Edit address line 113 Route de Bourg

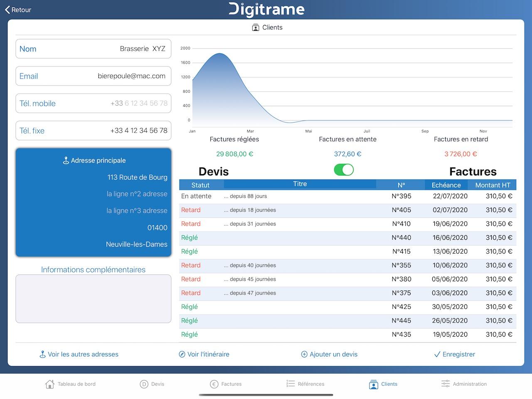[x=137, y=177]
